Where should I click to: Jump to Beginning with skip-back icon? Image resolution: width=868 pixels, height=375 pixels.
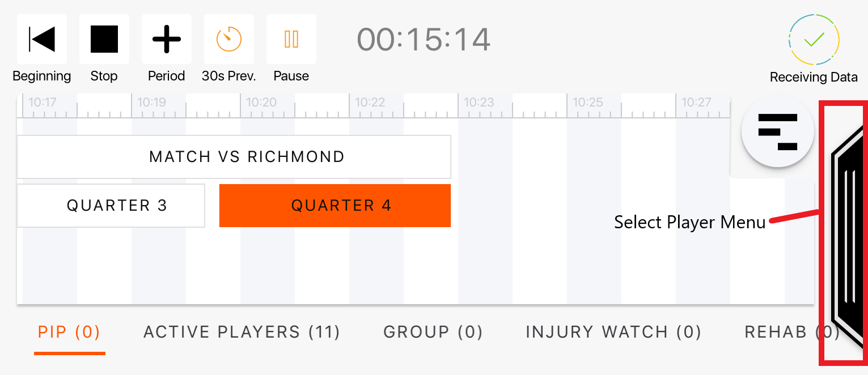(x=42, y=39)
